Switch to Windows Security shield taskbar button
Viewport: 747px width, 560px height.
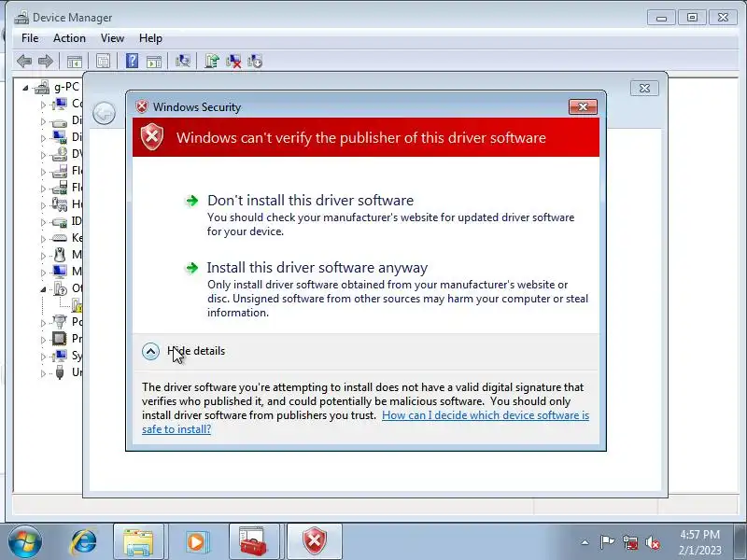[315, 542]
